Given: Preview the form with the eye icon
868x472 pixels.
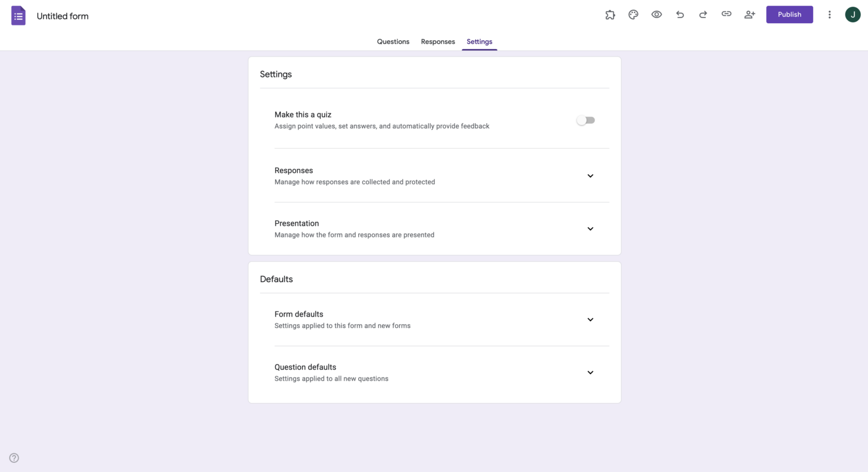Looking at the screenshot, I should click(x=656, y=14).
